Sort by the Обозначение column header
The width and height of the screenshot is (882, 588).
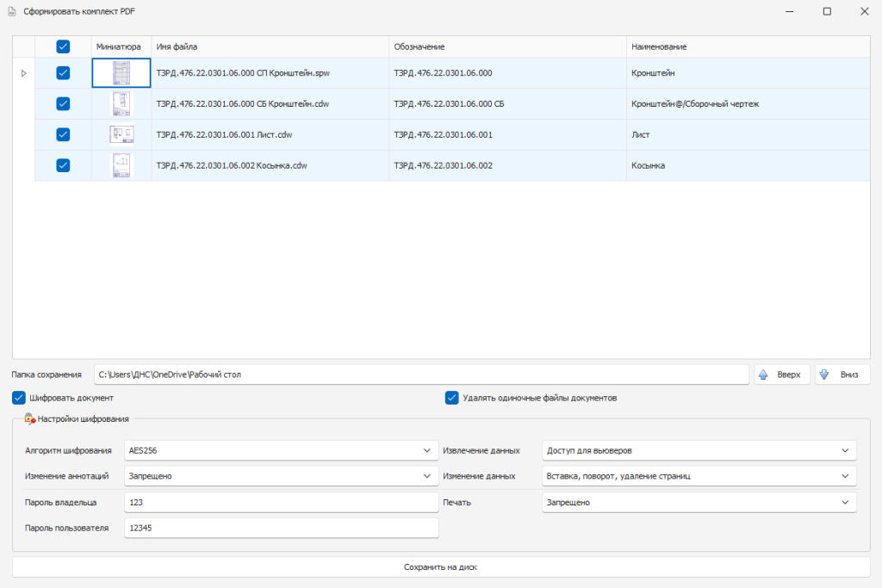506,46
